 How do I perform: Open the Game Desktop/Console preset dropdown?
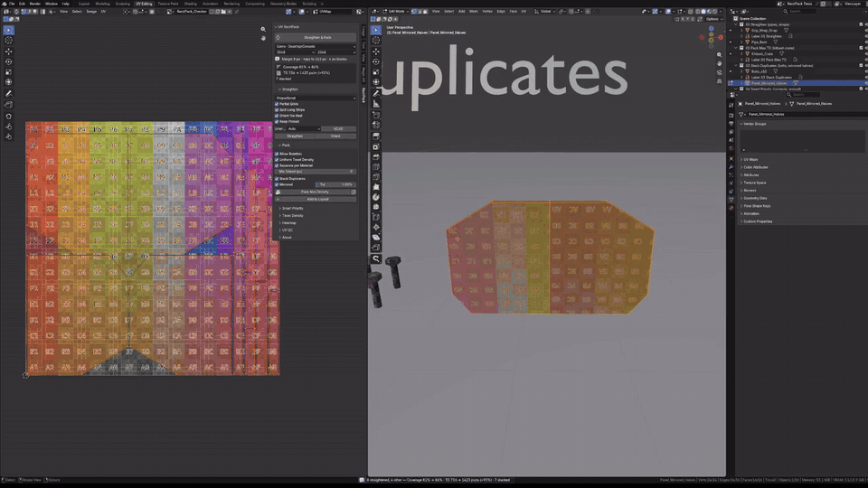click(316, 46)
